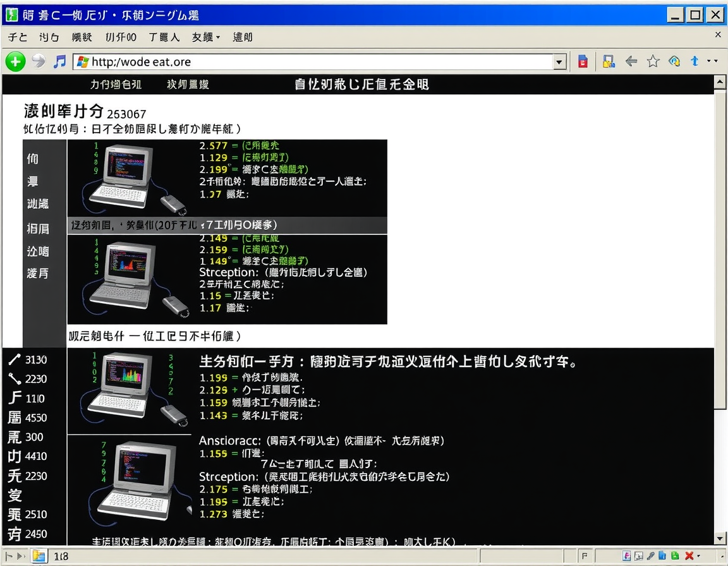Screen dimensions: 728x566
Task: Open the last menu in the menu bar
Action: tap(243, 37)
